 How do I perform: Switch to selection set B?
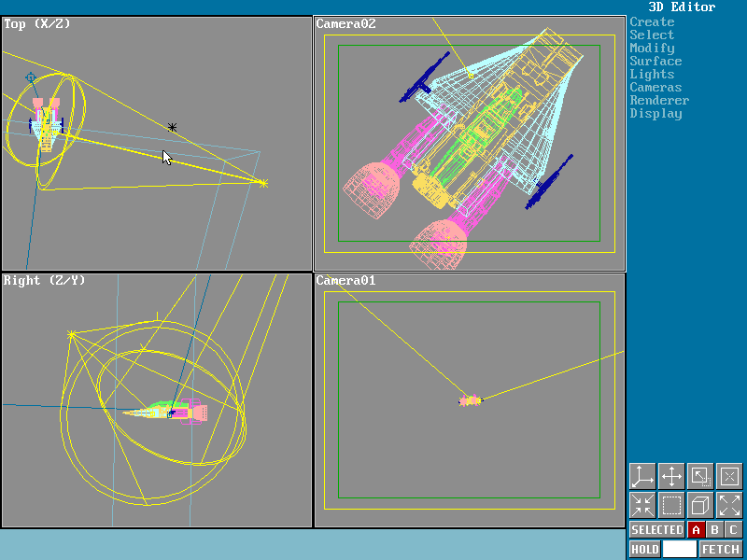point(714,529)
